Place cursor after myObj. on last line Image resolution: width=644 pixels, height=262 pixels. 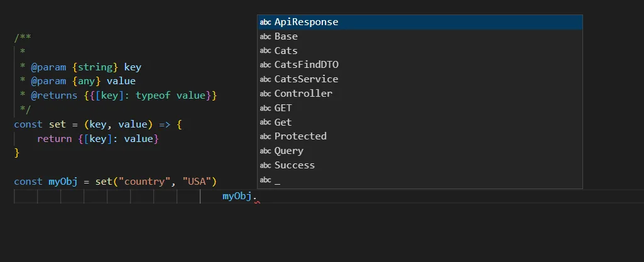[258, 197]
